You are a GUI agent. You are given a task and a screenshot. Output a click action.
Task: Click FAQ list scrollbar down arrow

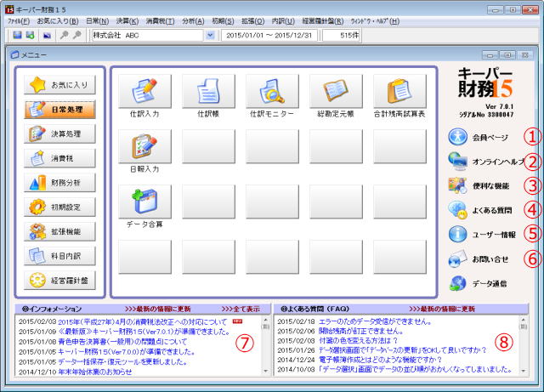click(524, 371)
